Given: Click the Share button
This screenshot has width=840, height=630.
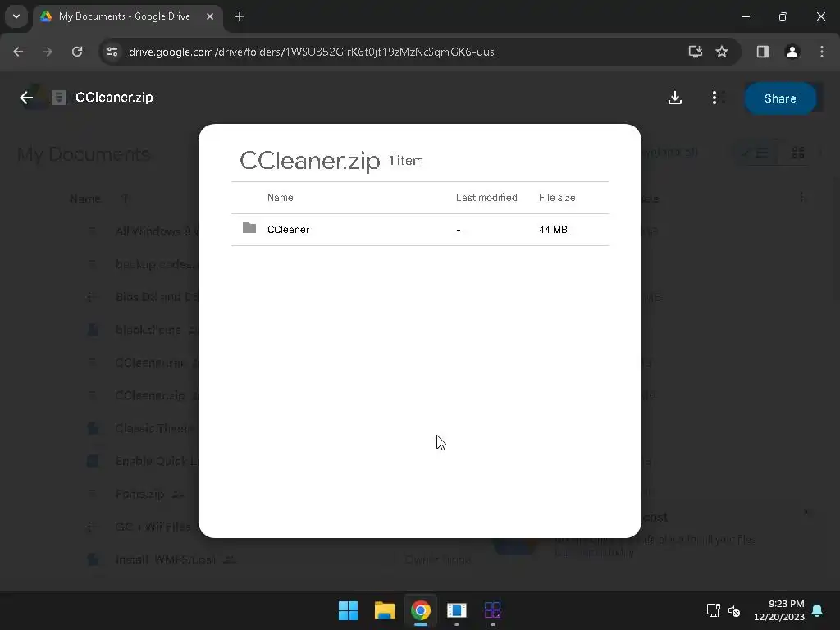Looking at the screenshot, I should (780, 98).
